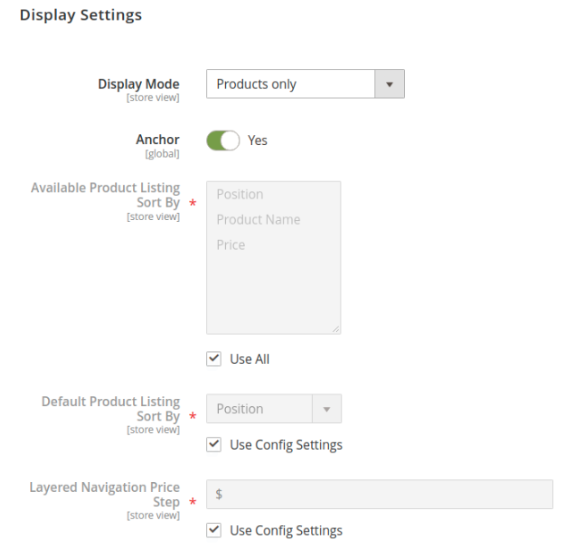Select Position in Available Sort By list

point(240,194)
